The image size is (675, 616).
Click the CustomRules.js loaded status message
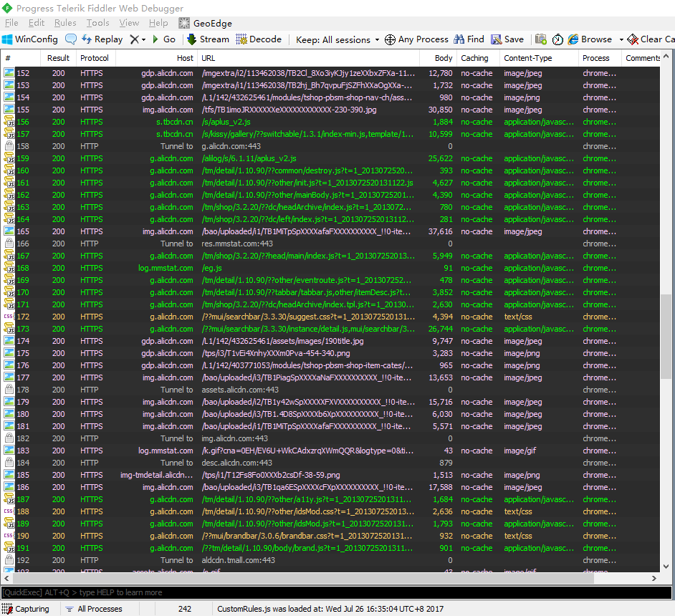click(330, 609)
